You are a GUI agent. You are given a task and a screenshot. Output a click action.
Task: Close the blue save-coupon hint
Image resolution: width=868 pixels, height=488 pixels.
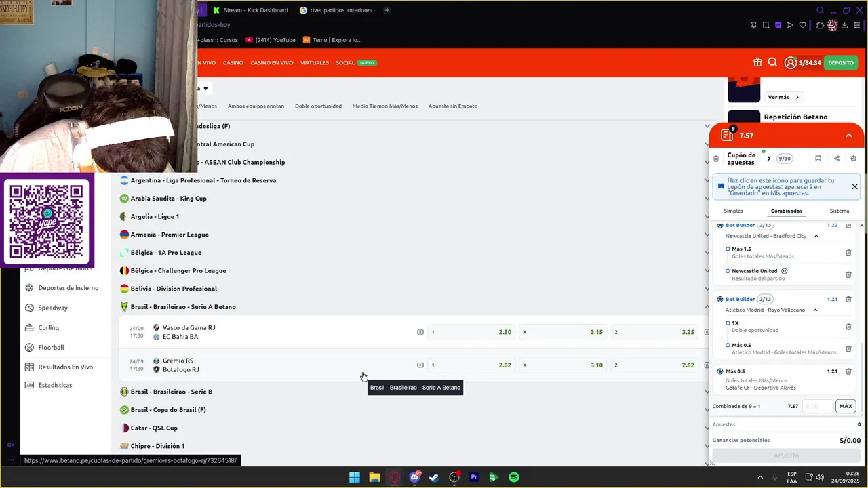point(854,186)
